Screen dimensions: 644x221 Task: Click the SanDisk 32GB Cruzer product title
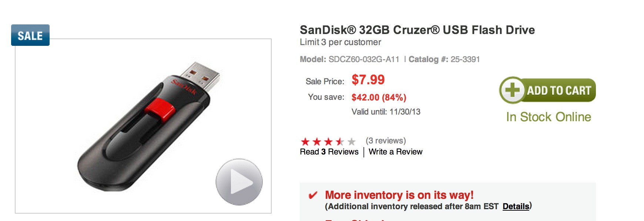[417, 30]
